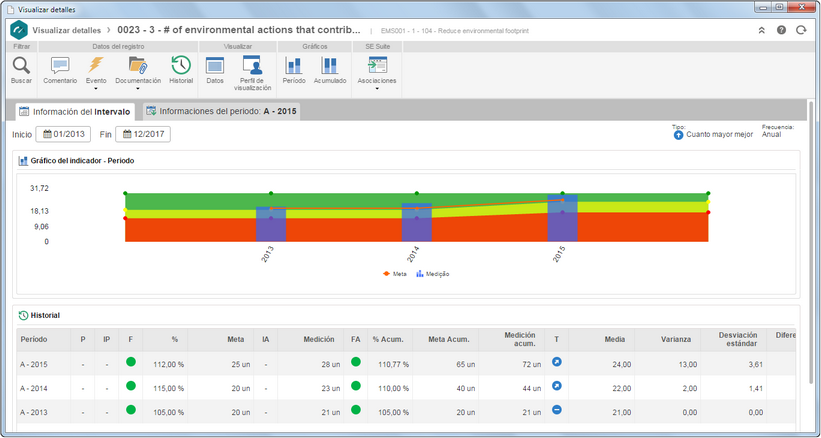Click the 28 un measurement value
The width and height of the screenshot is (821, 438).
point(331,364)
